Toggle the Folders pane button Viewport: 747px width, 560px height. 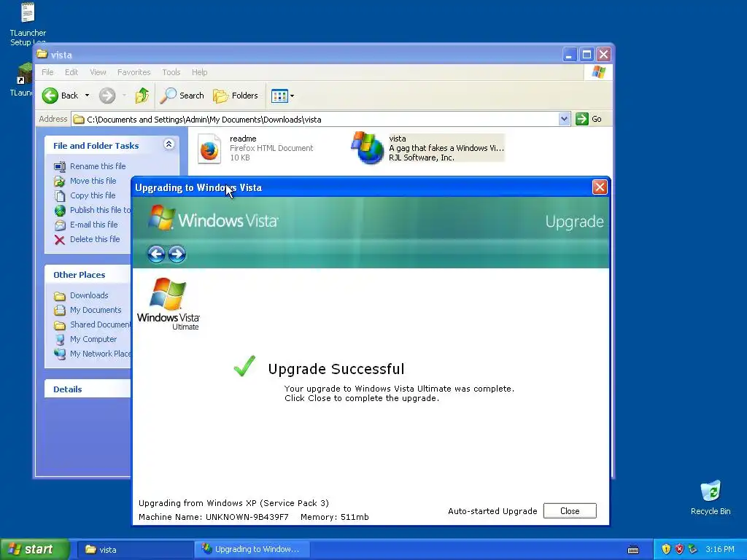pos(236,96)
